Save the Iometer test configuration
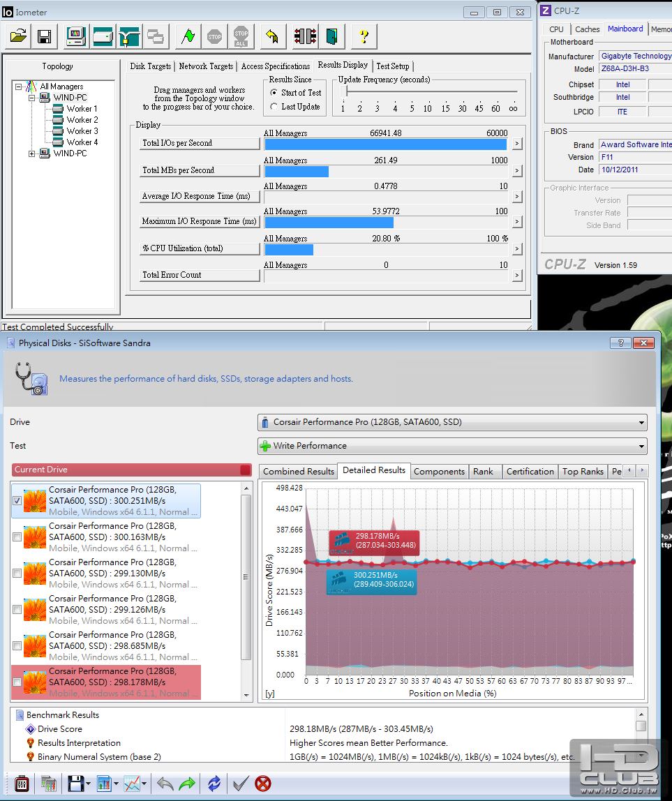 [45, 36]
